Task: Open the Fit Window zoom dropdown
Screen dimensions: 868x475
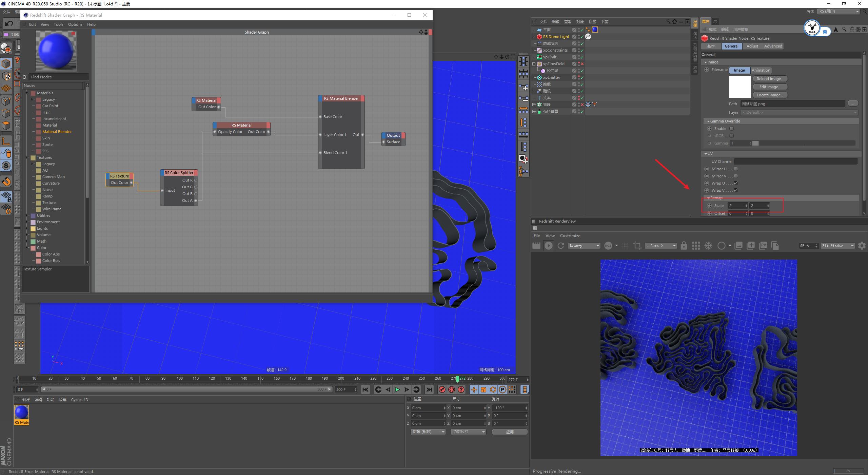Action: [837, 245]
